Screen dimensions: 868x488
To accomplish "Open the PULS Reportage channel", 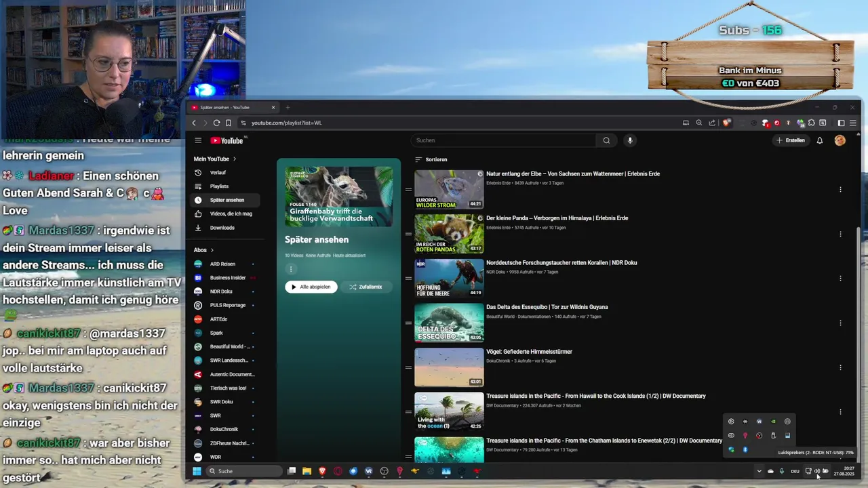I will click(224, 305).
